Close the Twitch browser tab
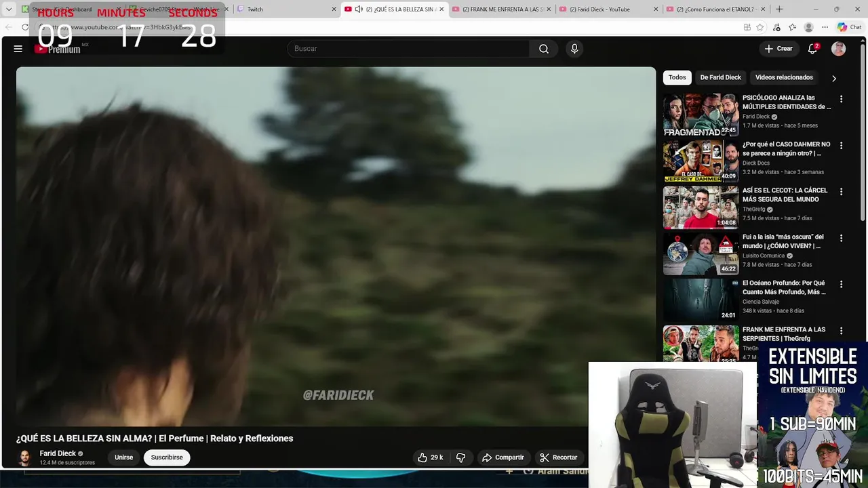Screen dimensions: 868x488 coord(334,9)
